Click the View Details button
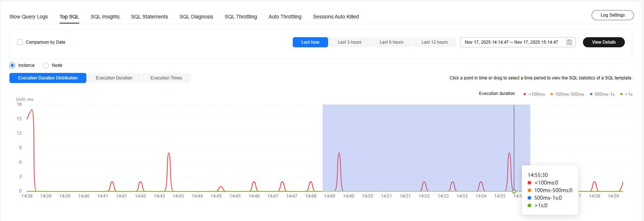 tap(604, 42)
